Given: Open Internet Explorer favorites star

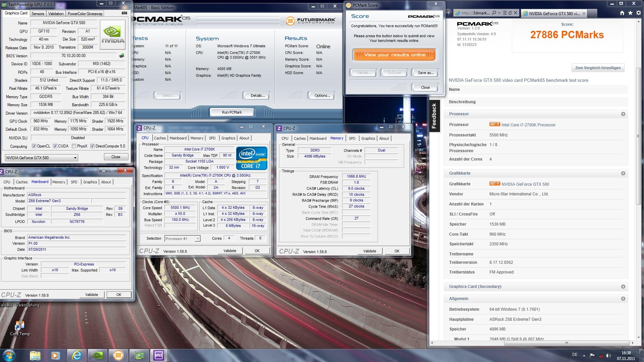Looking at the screenshot, I should (x=630, y=13).
